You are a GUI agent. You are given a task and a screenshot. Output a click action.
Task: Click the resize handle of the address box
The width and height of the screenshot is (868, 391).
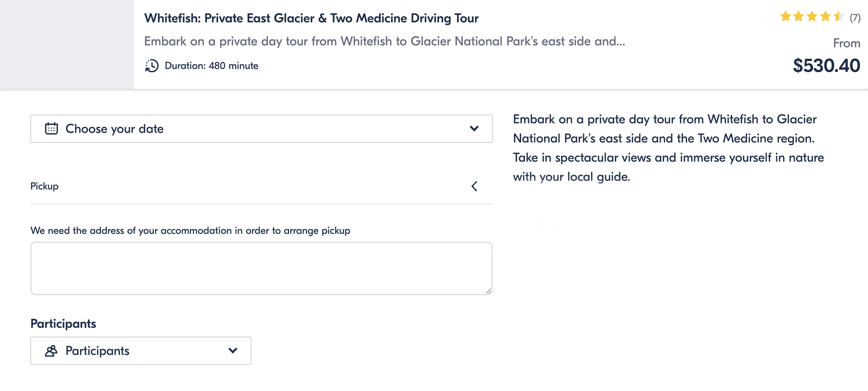point(488,291)
